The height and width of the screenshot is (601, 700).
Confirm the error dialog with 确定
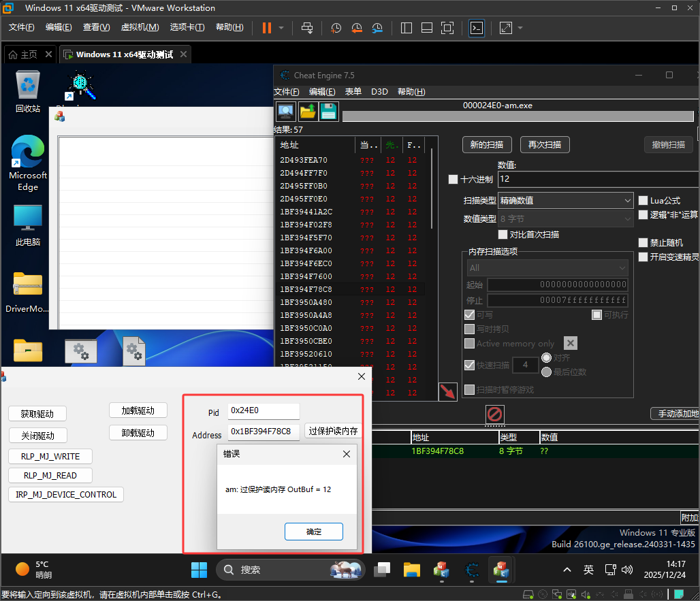[314, 532]
